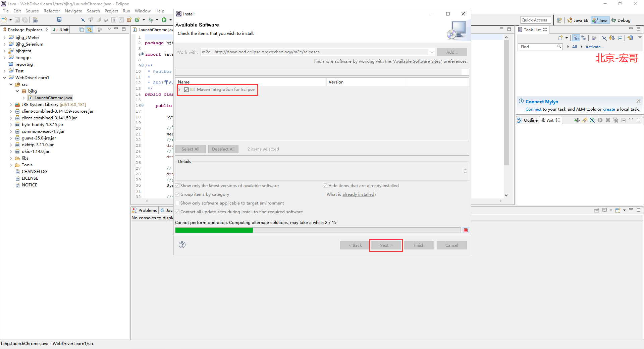644x349 pixels.
Task: Open the Navigate menu
Action: pyautogui.click(x=73, y=11)
